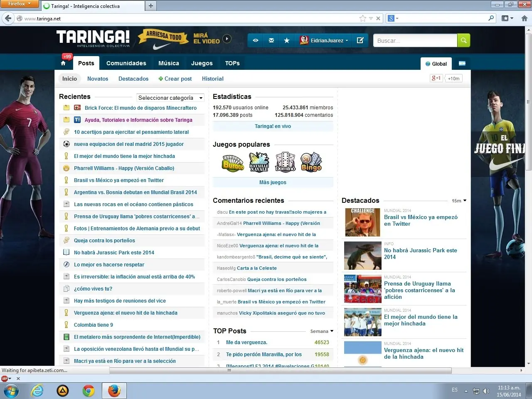
Task: Open the Adblock Plus menu
Action: pos(6,379)
